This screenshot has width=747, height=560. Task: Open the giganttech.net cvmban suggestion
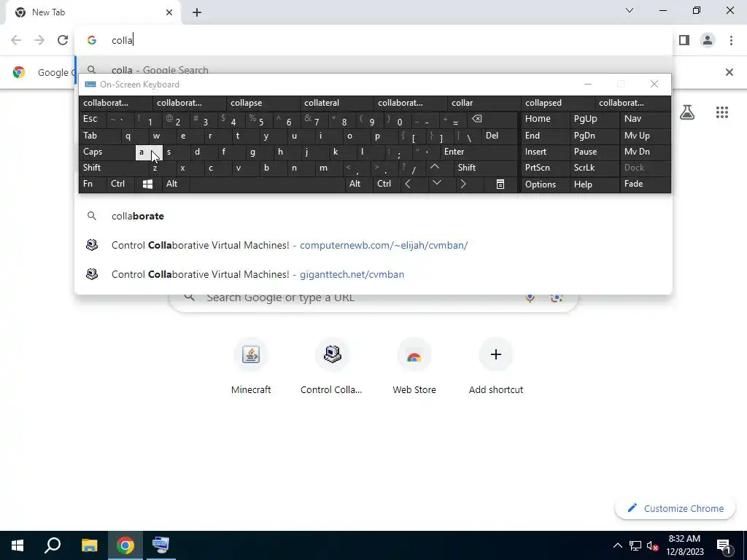[373, 274]
